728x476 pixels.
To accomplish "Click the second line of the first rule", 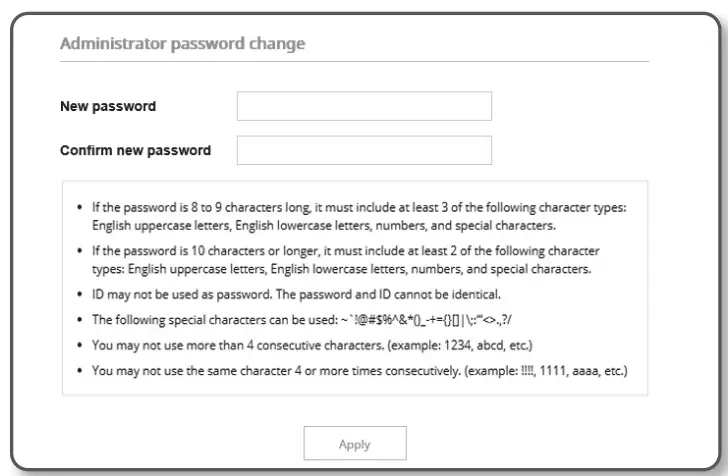I will point(316,226).
